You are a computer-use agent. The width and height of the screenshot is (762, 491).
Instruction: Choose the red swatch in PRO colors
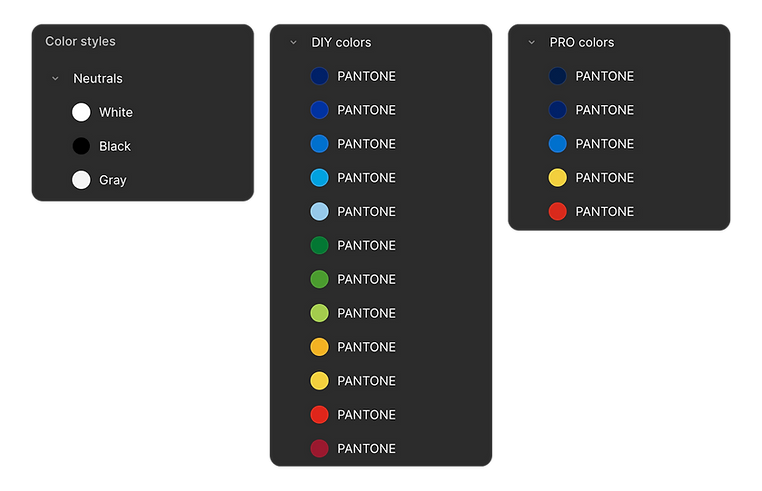pyautogui.click(x=557, y=211)
